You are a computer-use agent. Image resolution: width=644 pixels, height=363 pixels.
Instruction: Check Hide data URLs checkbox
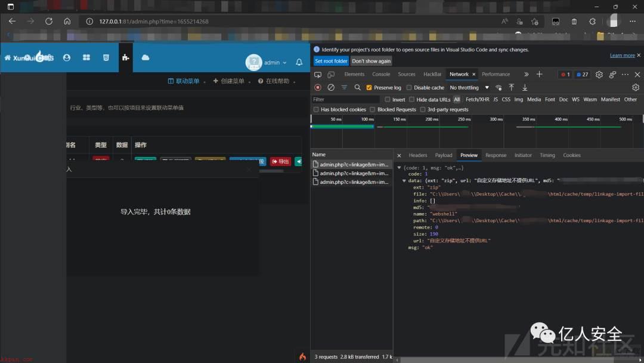(x=411, y=100)
